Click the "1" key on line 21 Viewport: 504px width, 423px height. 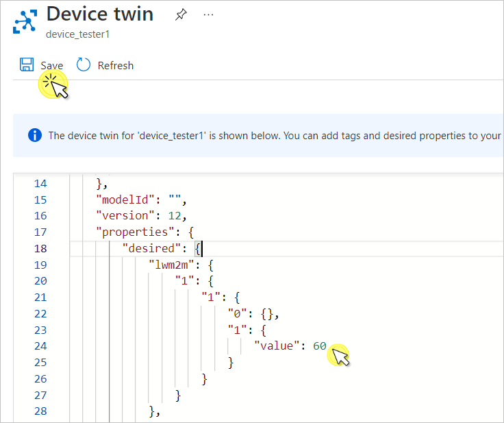[x=211, y=298]
